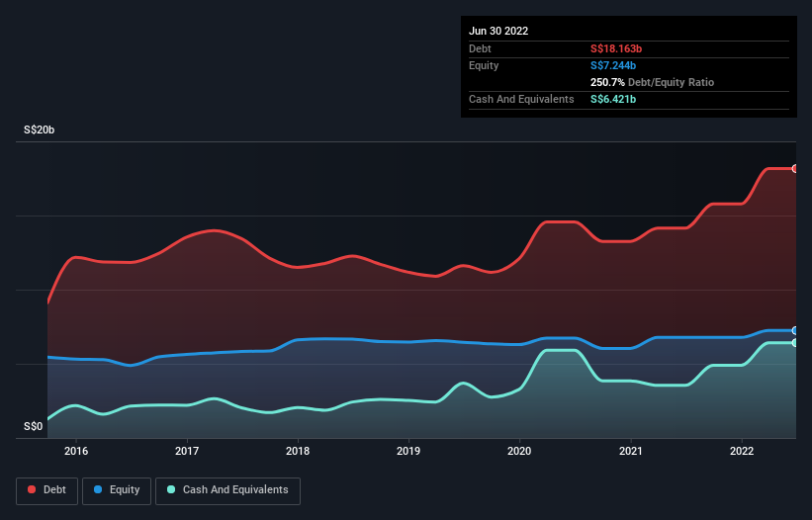The width and height of the screenshot is (812, 520).
Task: Click the teal Cash endpoint marker
Action: pos(795,343)
